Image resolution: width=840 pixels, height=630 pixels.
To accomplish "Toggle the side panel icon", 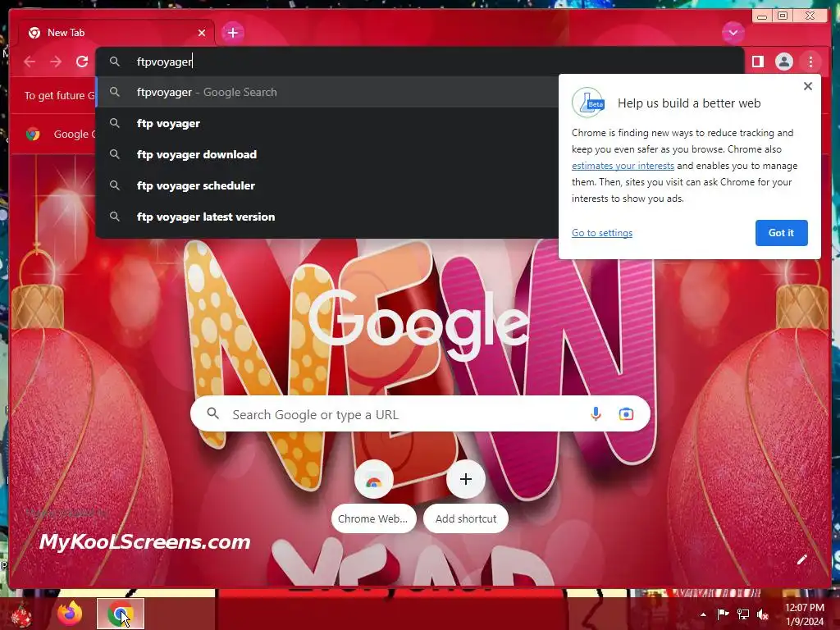I will 757,62.
